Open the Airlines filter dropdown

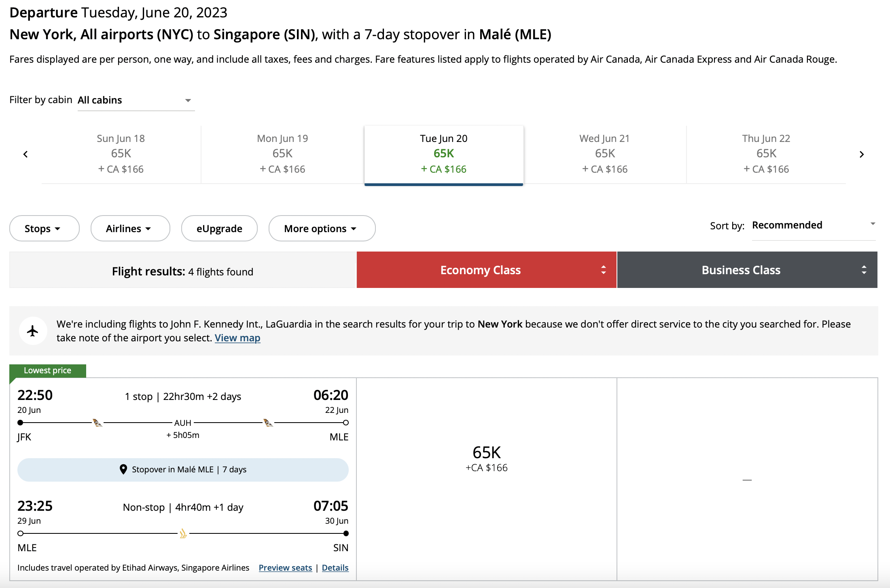[x=130, y=228]
